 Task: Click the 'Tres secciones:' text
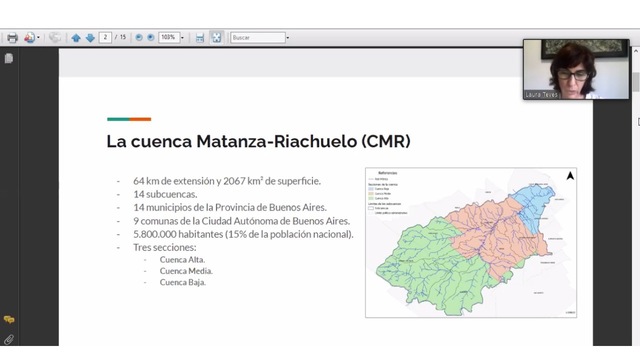click(x=164, y=247)
